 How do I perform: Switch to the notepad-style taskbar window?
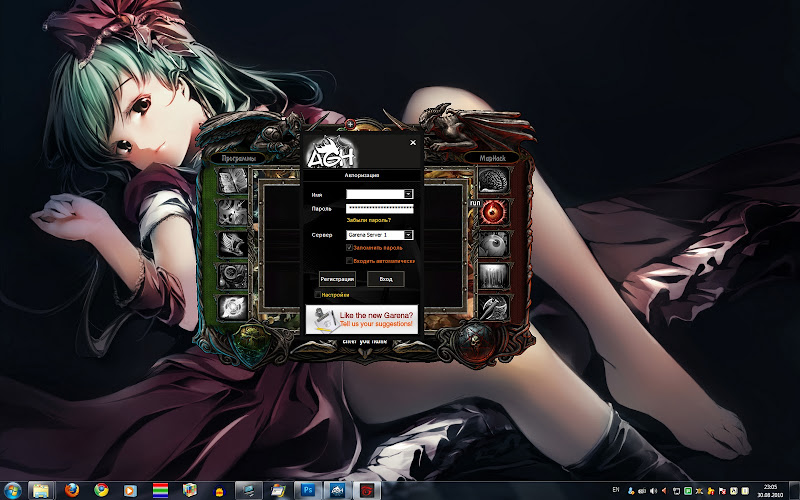pos(278,490)
